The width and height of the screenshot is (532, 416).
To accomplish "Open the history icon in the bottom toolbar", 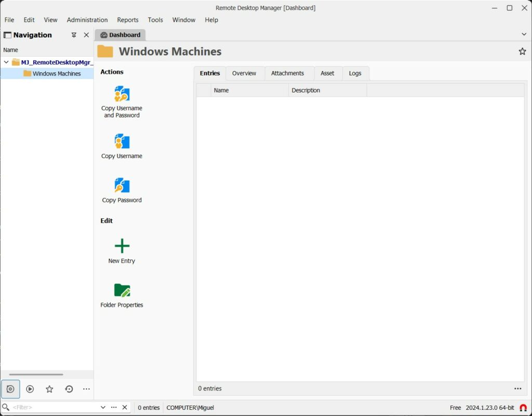I will coord(68,388).
